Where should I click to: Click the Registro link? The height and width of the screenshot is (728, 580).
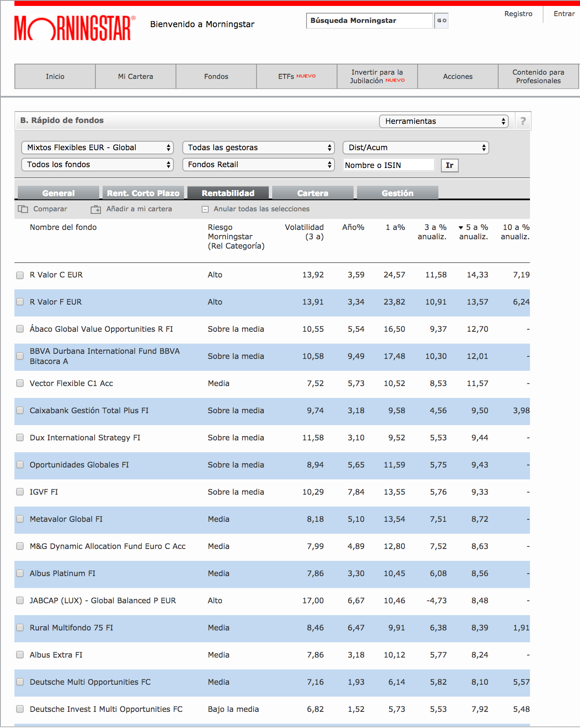tap(518, 14)
